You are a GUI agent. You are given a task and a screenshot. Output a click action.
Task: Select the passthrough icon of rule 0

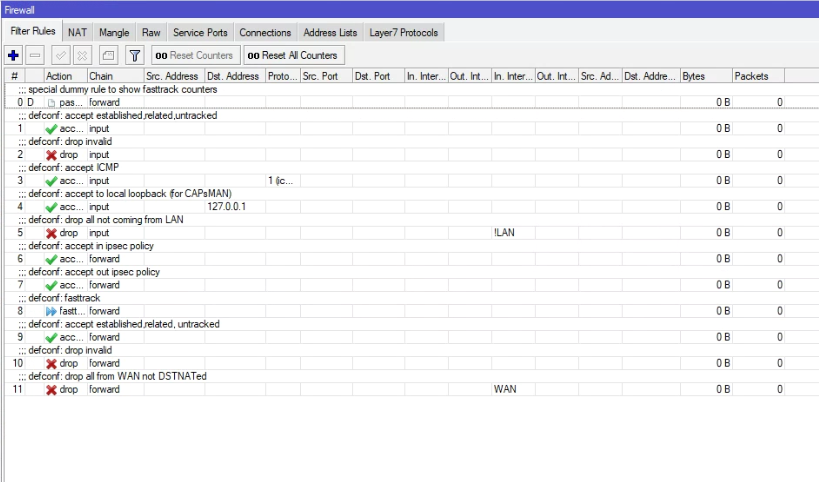point(51,102)
